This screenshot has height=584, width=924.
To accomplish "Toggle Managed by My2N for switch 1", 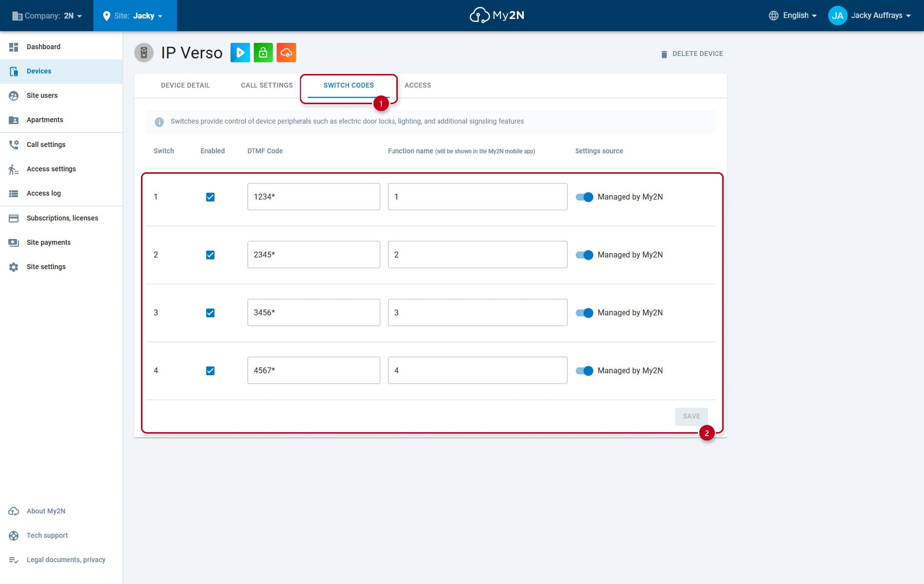I will pyautogui.click(x=585, y=197).
